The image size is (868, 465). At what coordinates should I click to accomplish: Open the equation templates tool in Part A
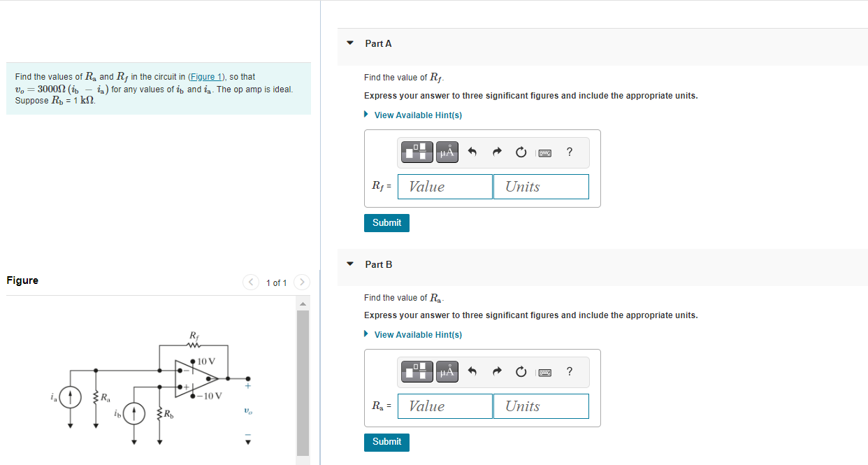[x=417, y=152]
